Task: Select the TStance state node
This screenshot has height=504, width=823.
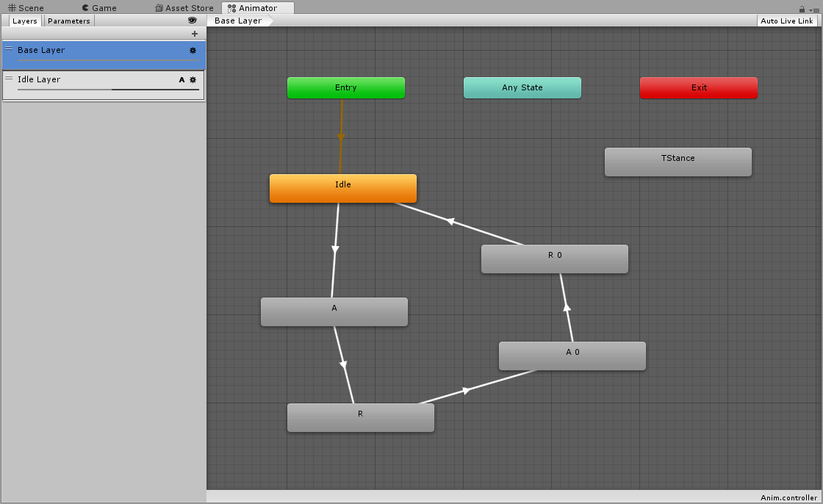Action: click(x=678, y=162)
